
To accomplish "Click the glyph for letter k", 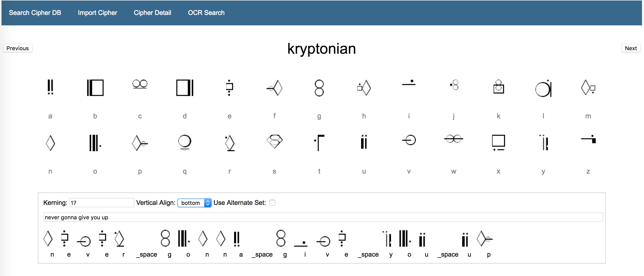I will coord(498,87).
